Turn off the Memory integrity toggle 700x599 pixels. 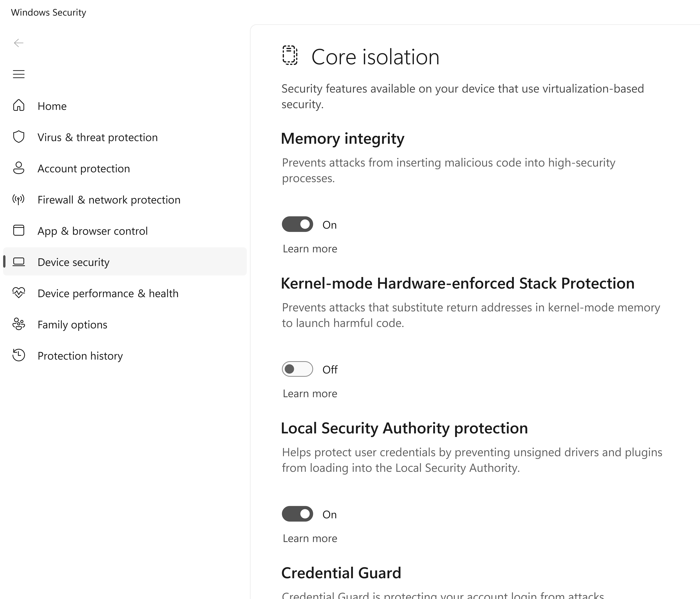(297, 224)
